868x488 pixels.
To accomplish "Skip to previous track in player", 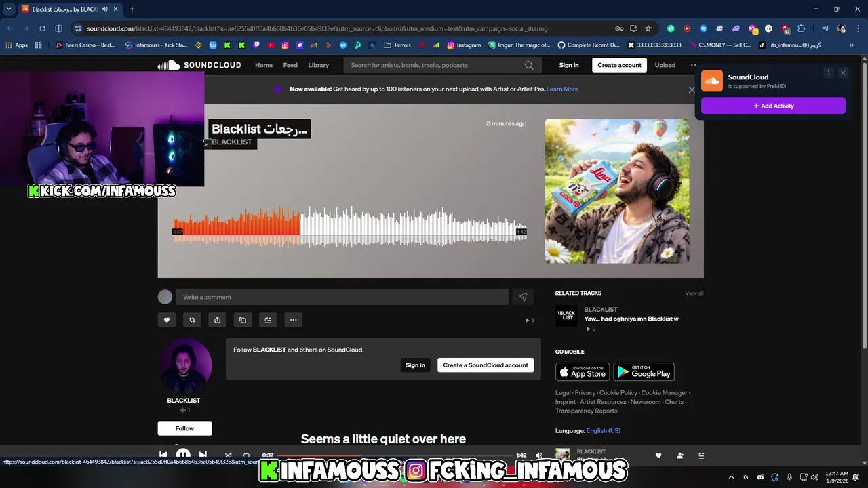I will (163, 455).
